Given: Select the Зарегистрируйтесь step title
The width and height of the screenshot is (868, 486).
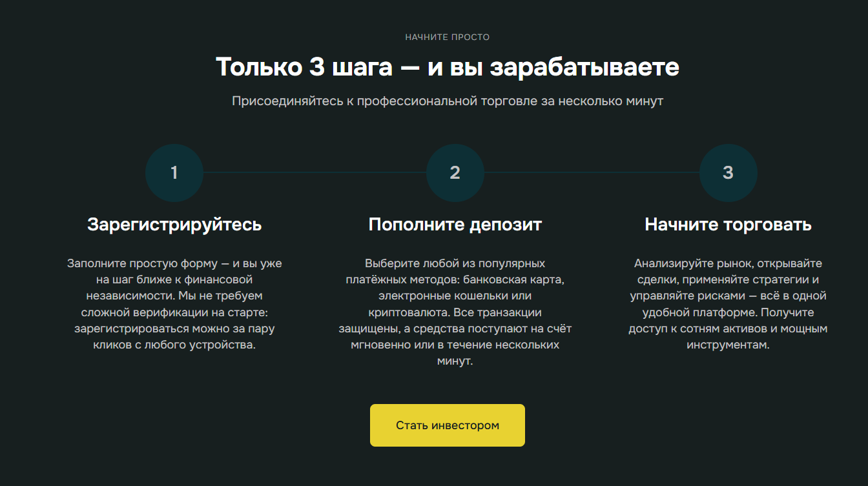Looking at the screenshot, I should point(174,225).
